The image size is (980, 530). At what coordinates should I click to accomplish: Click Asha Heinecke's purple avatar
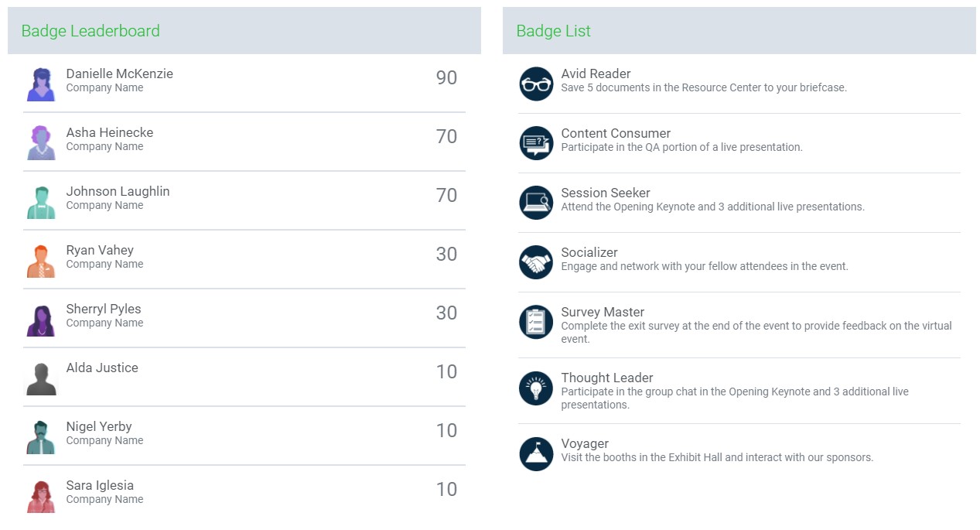click(41, 143)
